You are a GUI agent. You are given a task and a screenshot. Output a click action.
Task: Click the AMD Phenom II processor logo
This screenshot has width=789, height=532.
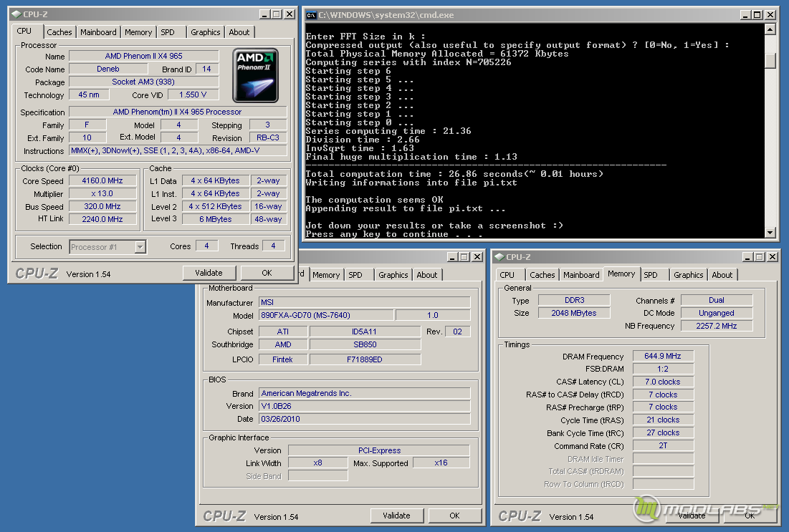(256, 75)
